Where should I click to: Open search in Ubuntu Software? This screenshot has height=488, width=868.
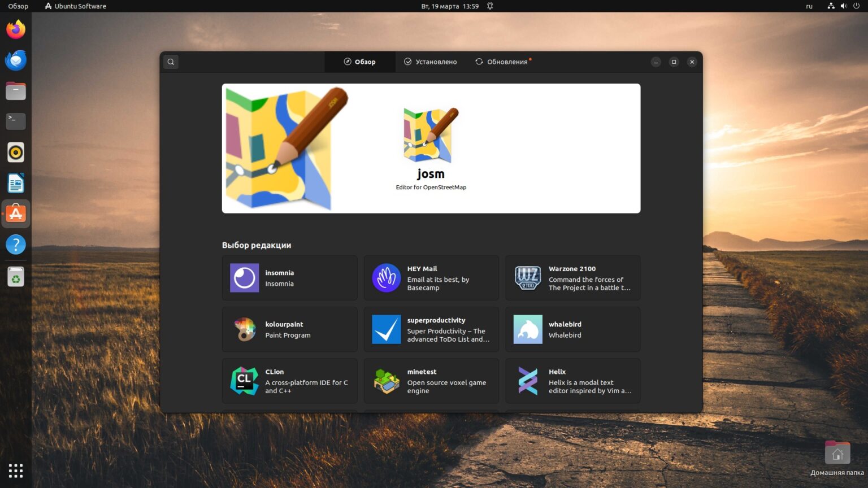click(171, 62)
